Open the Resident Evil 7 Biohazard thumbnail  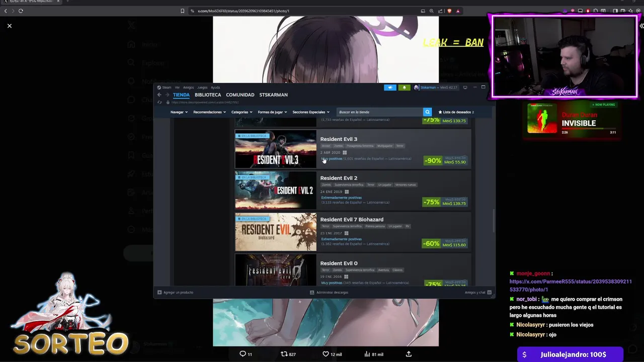pos(276,232)
